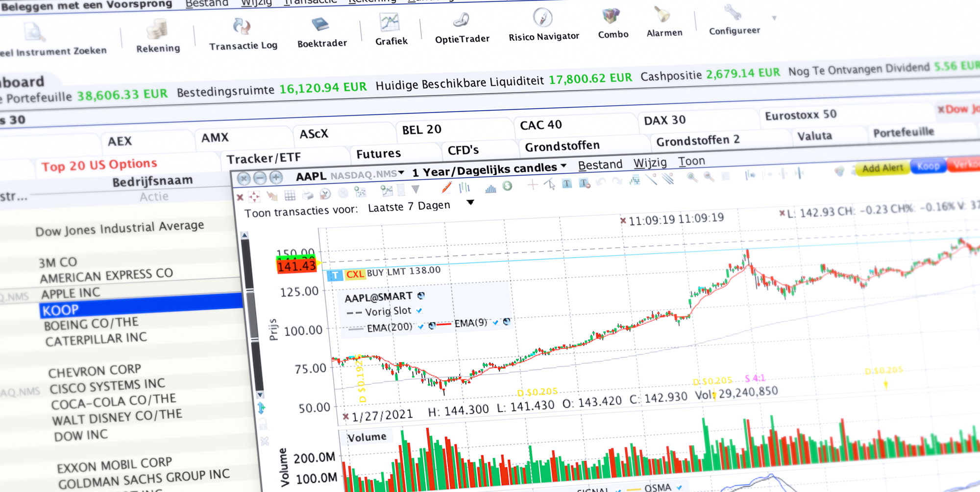
Task: Click the globe settings icon beside AAPL@SMART
Action: point(421,296)
